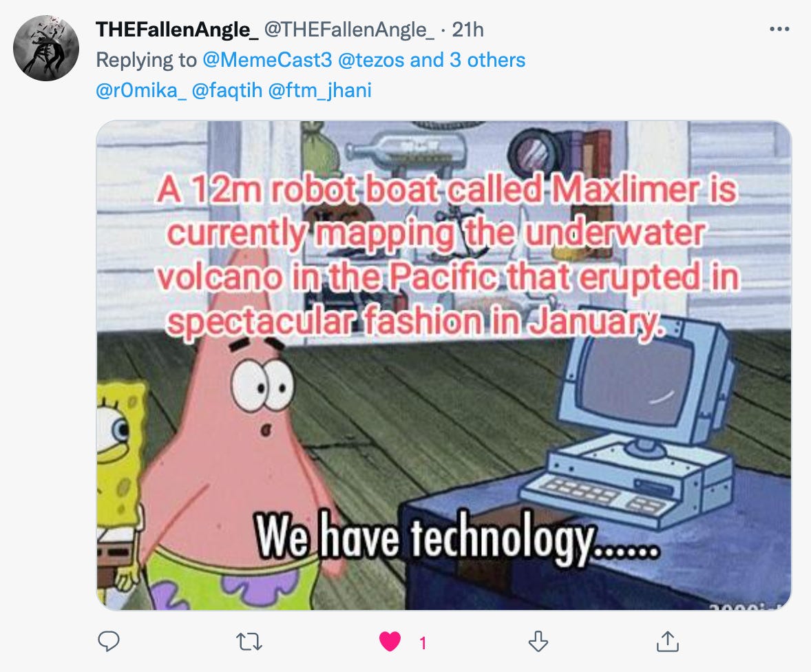This screenshot has width=811, height=672.
Task: Open the share tweet icon
Action: (x=667, y=642)
